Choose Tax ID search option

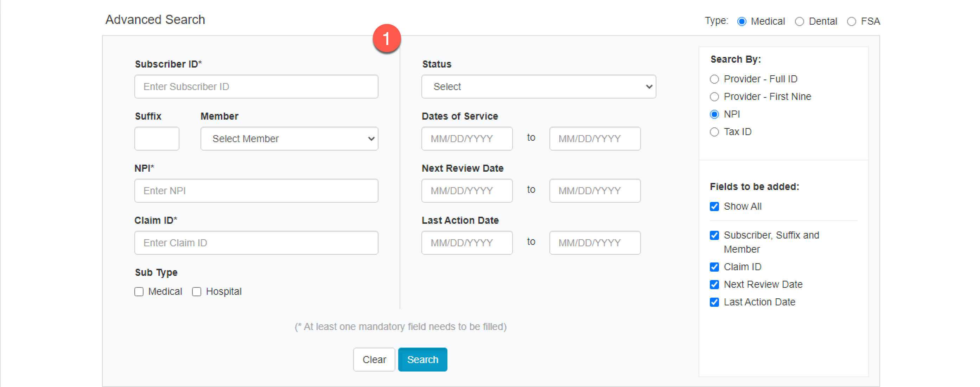pyautogui.click(x=714, y=132)
